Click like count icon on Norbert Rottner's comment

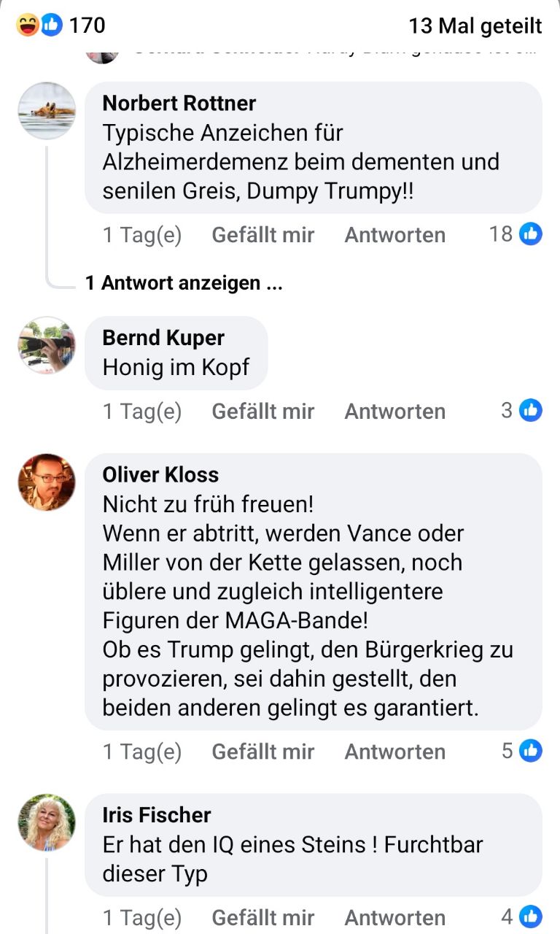(531, 234)
